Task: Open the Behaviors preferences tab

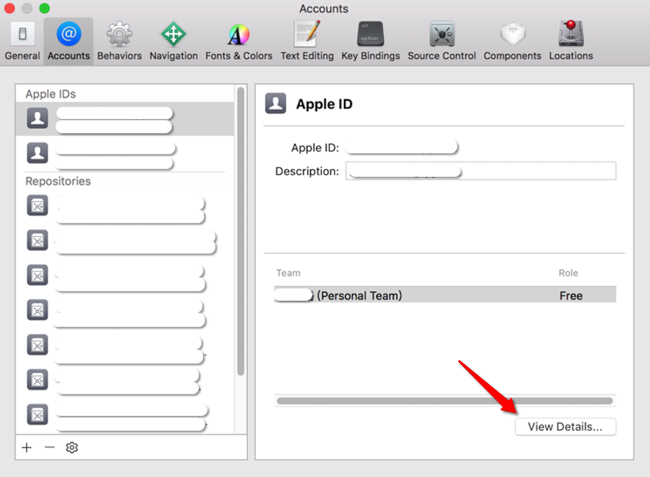Action: click(x=119, y=41)
